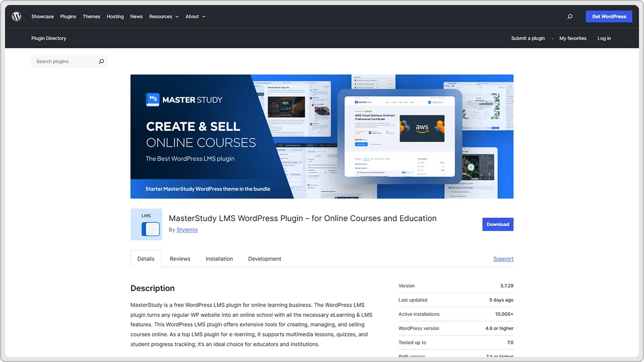Viewport: 644px width, 362px height.
Task: Click the '10,000+' installations value
Action: [504, 314]
